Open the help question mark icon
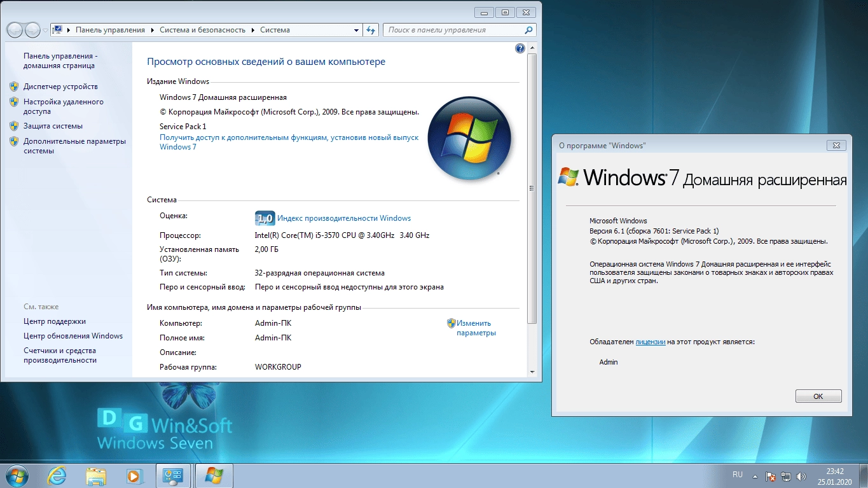 tap(520, 48)
